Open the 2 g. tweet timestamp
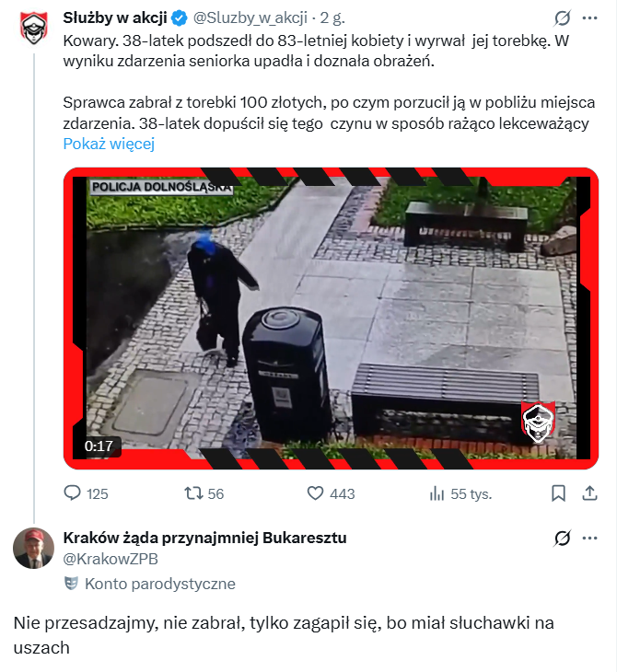Viewport: 617px width, 672px height. (x=332, y=17)
